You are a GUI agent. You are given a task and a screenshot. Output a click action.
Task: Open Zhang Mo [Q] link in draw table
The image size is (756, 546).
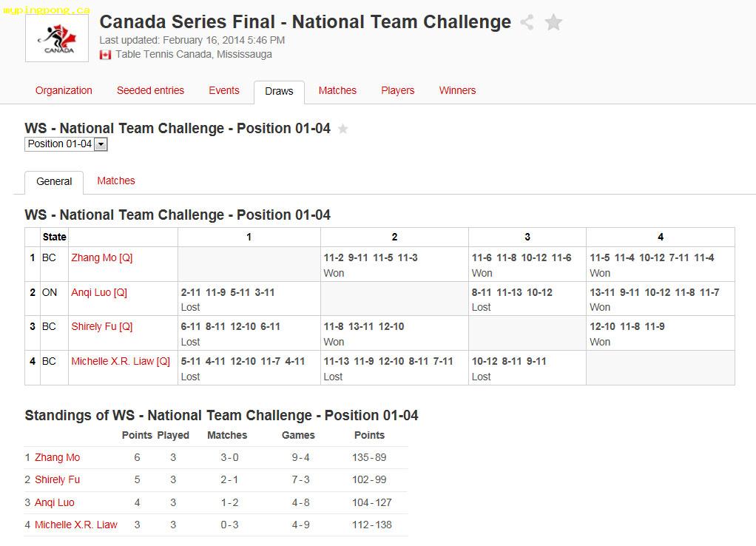pyautogui.click(x=102, y=257)
